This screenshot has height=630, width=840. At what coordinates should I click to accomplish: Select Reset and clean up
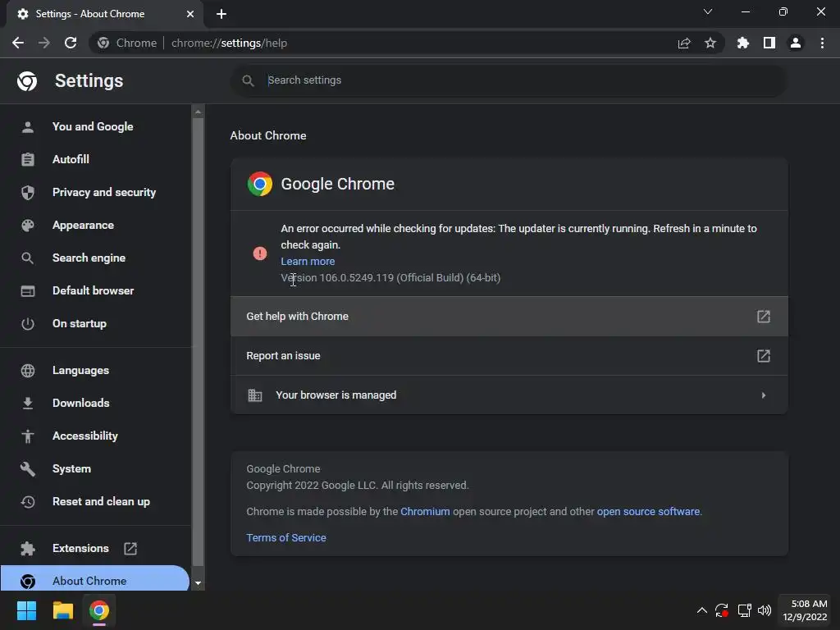[101, 501]
